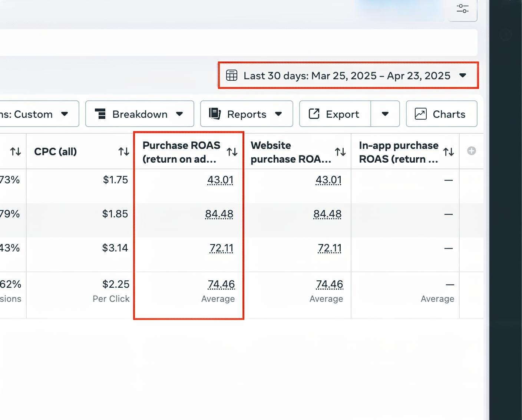Click the Purchase ROAS column header

coord(181,152)
